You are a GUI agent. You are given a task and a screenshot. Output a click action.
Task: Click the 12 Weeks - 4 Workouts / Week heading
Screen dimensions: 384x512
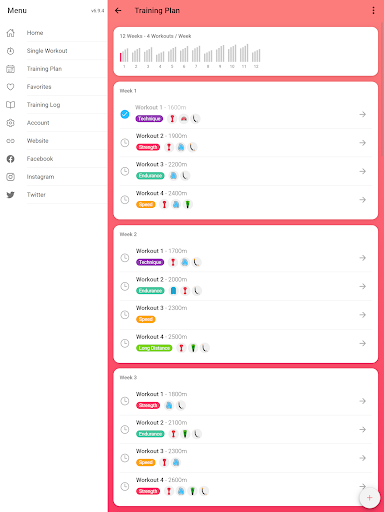tap(155, 36)
